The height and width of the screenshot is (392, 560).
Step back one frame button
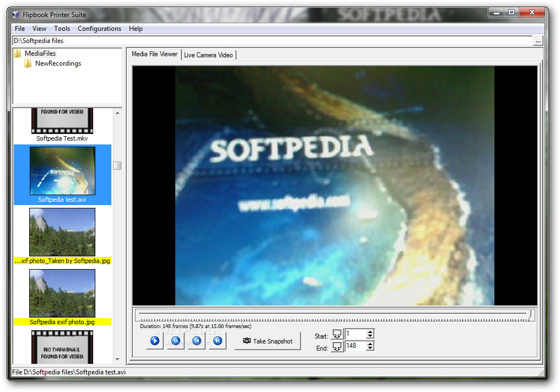(196, 341)
